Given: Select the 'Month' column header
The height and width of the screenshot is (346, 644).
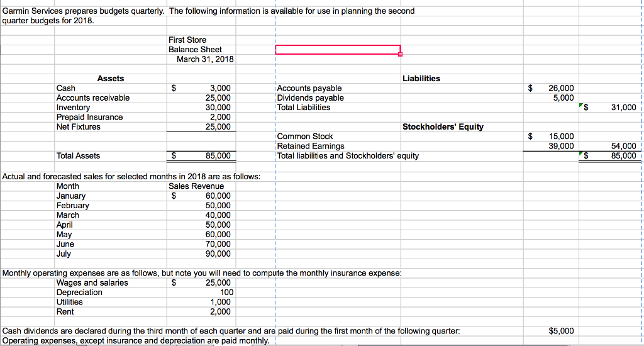Looking at the screenshot, I should click(x=67, y=186).
